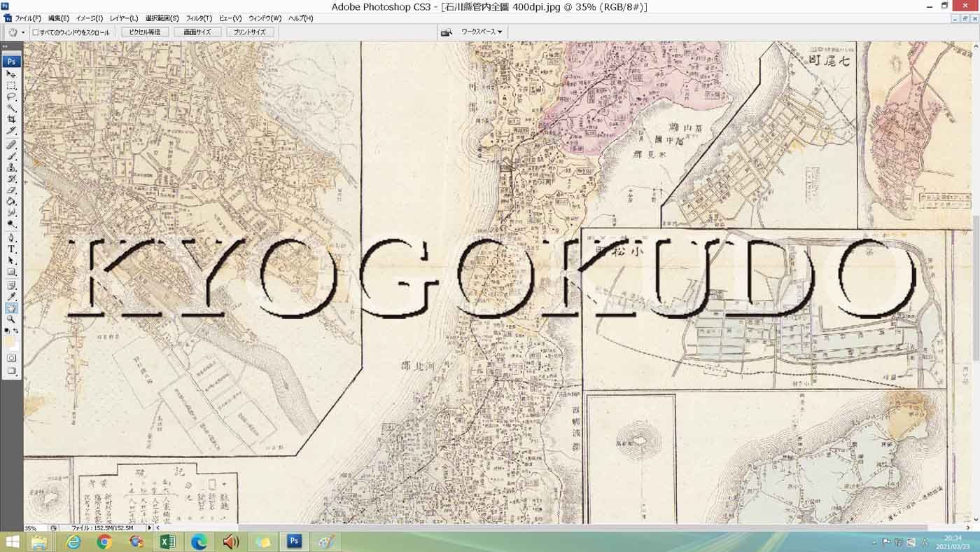Select the Eyedropper tool
980x552 pixels.
click(11, 296)
